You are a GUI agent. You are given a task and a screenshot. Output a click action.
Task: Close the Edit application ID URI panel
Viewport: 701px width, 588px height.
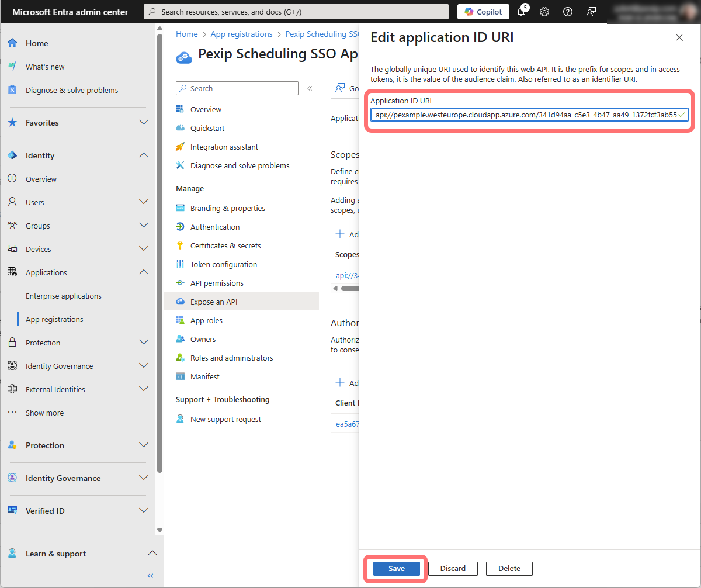click(679, 37)
